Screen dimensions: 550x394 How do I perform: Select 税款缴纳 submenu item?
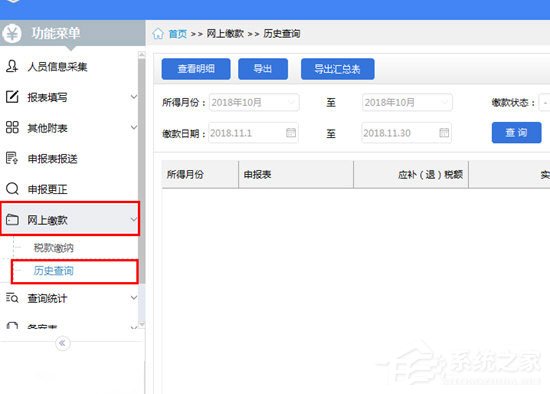(53, 248)
